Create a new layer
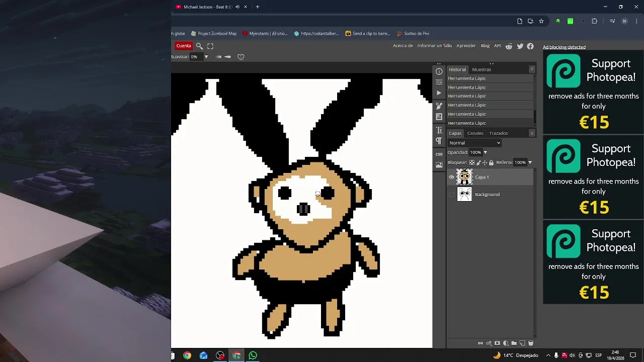The width and height of the screenshot is (644, 362). (522, 343)
